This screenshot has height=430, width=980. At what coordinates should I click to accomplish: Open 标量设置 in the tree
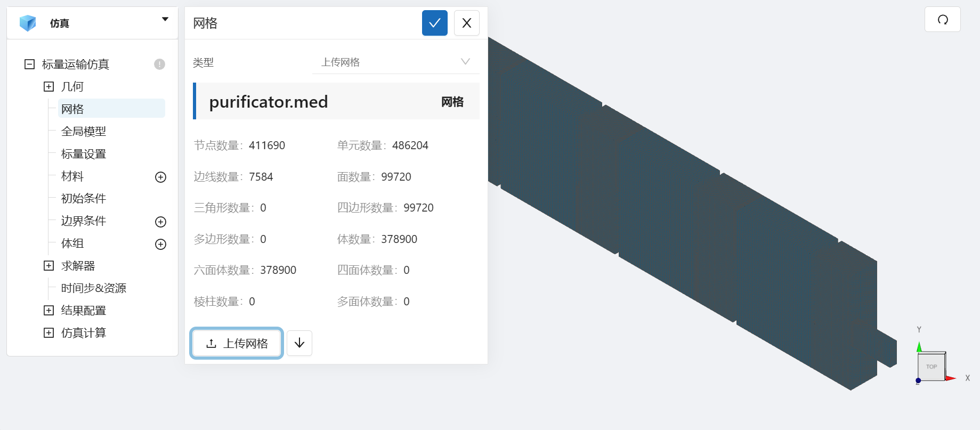[x=84, y=154]
